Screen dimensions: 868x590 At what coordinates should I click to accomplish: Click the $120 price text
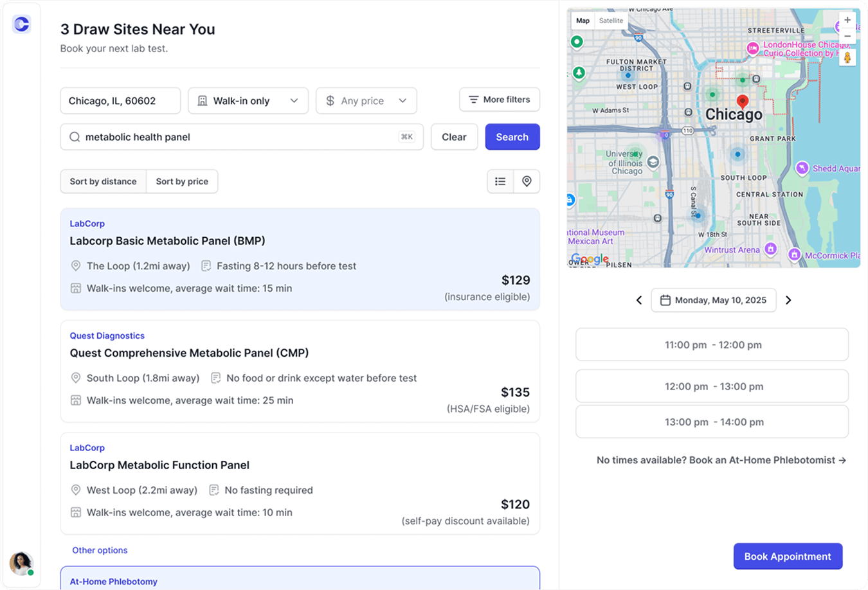click(x=515, y=505)
